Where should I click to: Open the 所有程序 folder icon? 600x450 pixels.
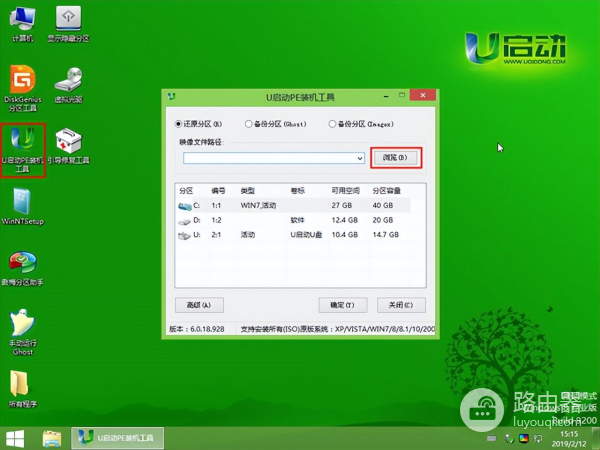[x=23, y=389]
